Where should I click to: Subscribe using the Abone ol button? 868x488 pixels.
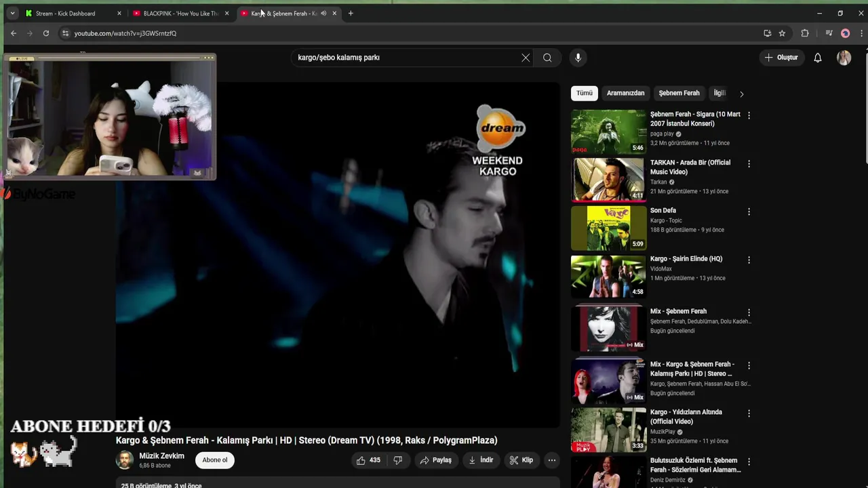coord(215,460)
